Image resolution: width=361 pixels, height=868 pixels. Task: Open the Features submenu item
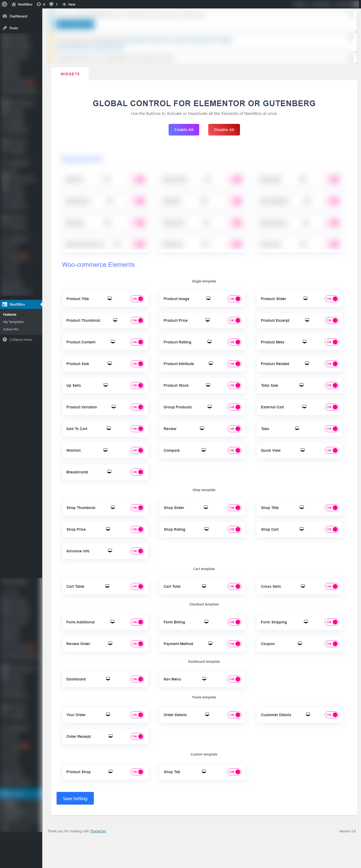click(10, 314)
